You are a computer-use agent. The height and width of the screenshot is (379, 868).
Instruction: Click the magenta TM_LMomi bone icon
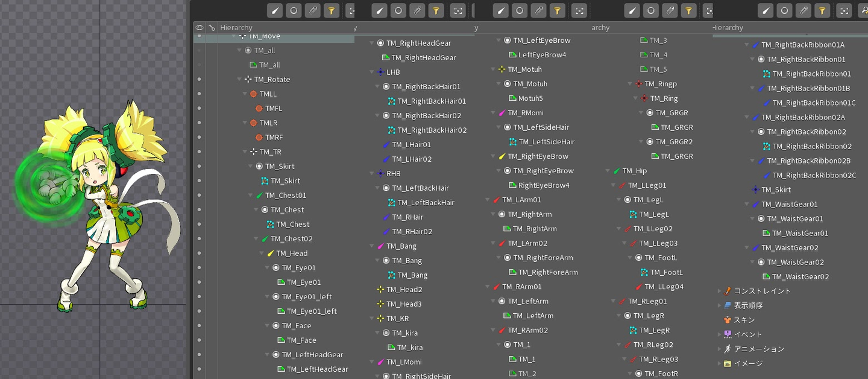tap(380, 362)
